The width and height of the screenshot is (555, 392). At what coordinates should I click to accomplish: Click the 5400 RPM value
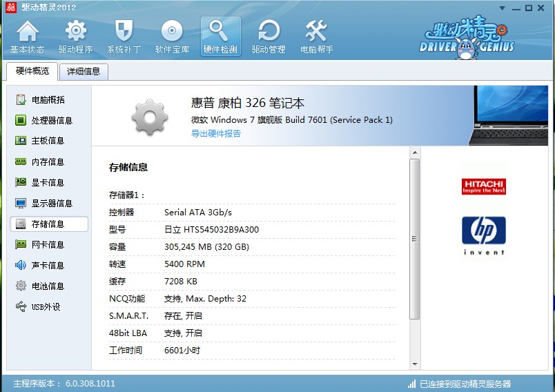click(x=184, y=264)
